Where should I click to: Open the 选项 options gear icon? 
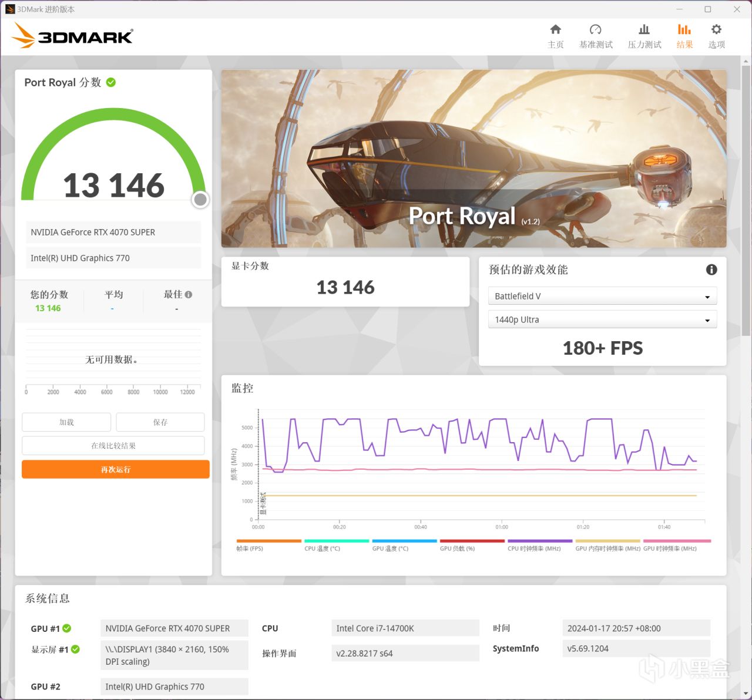716,29
